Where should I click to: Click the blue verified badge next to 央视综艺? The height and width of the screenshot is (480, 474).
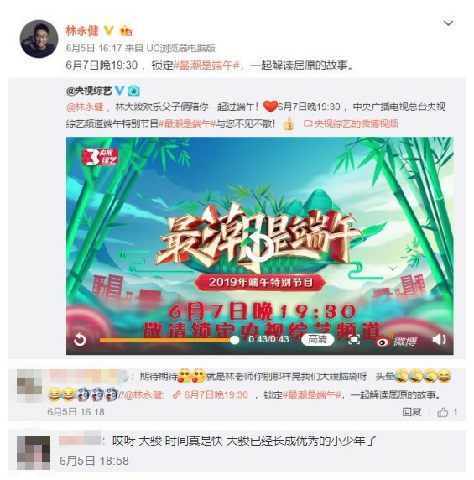pos(119,90)
